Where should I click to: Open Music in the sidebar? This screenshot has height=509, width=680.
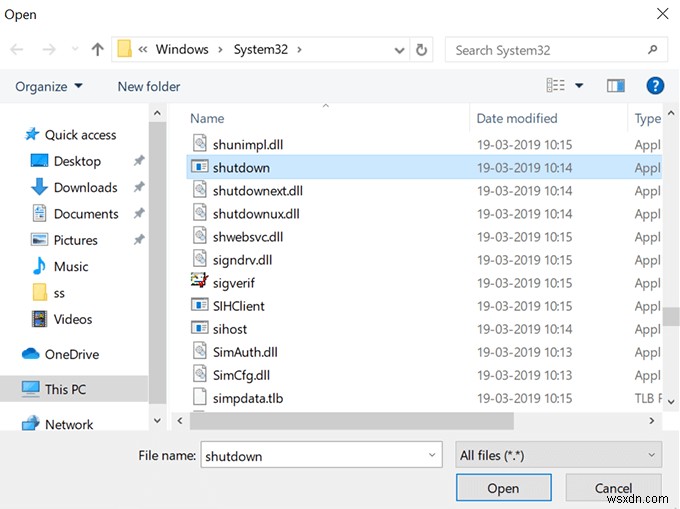(x=71, y=267)
